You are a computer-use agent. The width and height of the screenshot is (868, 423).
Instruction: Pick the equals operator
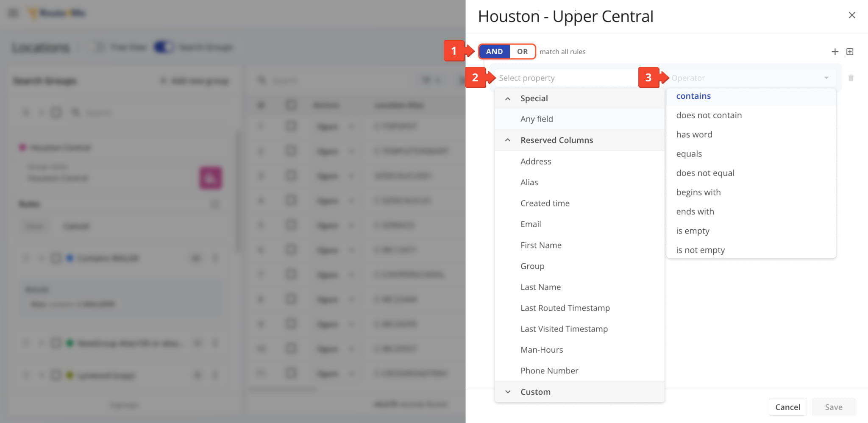tap(751, 154)
